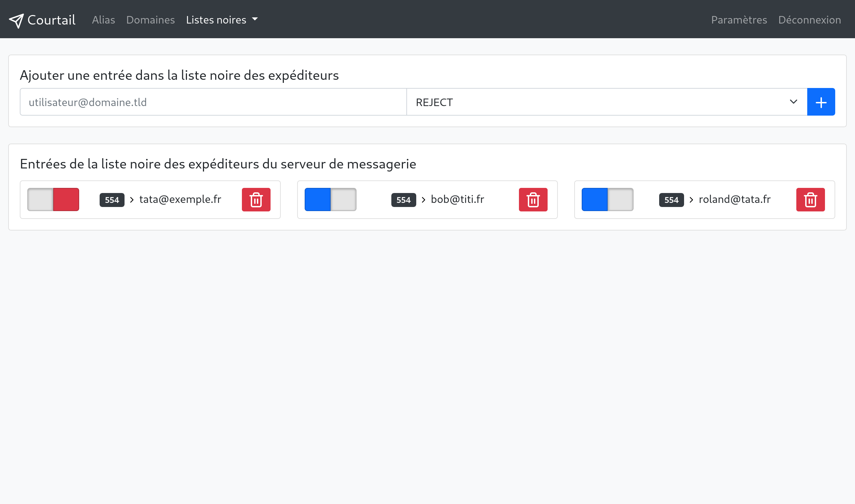
Task: Delete the tata@exemple.fr blacklist entry
Action: click(x=256, y=199)
